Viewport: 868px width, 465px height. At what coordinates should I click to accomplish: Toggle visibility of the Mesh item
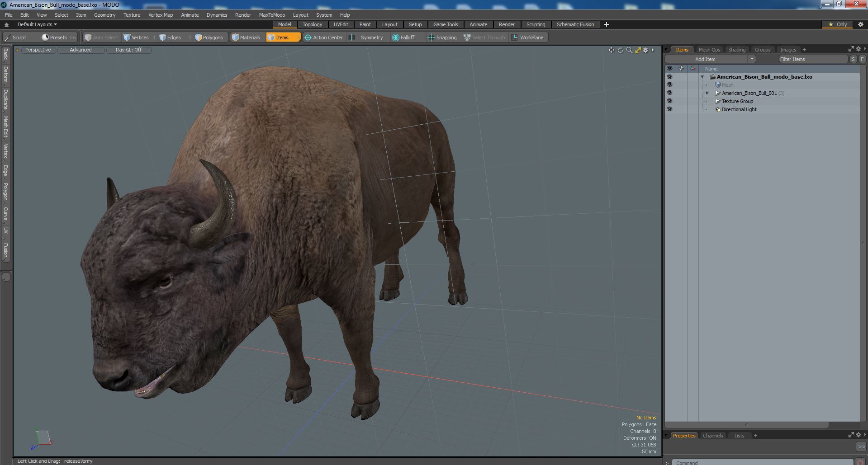pos(669,85)
